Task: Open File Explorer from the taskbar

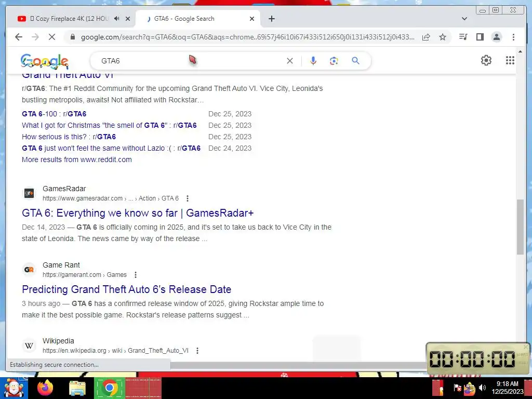Action: tap(77, 388)
